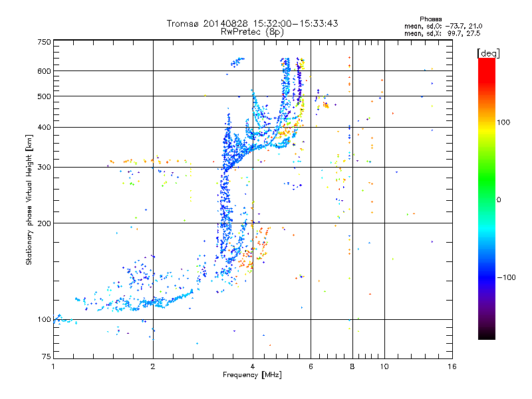
Task: Click the '200' height axis label
Action: [44, 223]
